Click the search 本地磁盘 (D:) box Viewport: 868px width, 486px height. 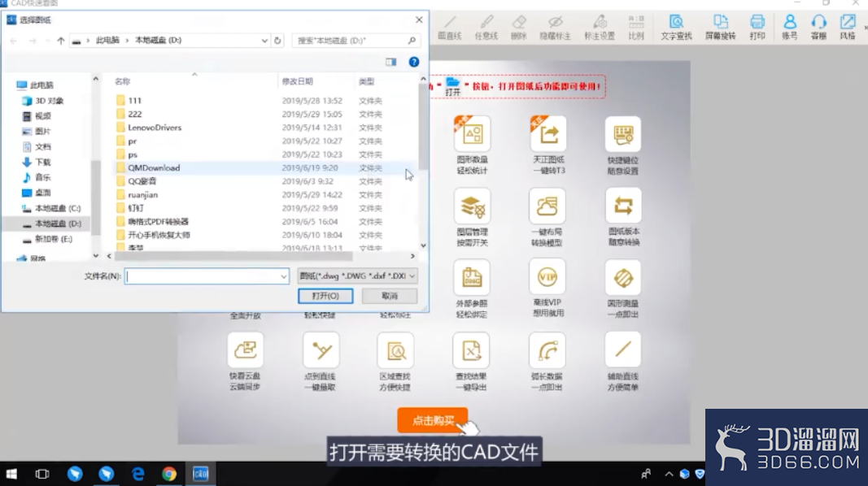click(x=355, y=41)
